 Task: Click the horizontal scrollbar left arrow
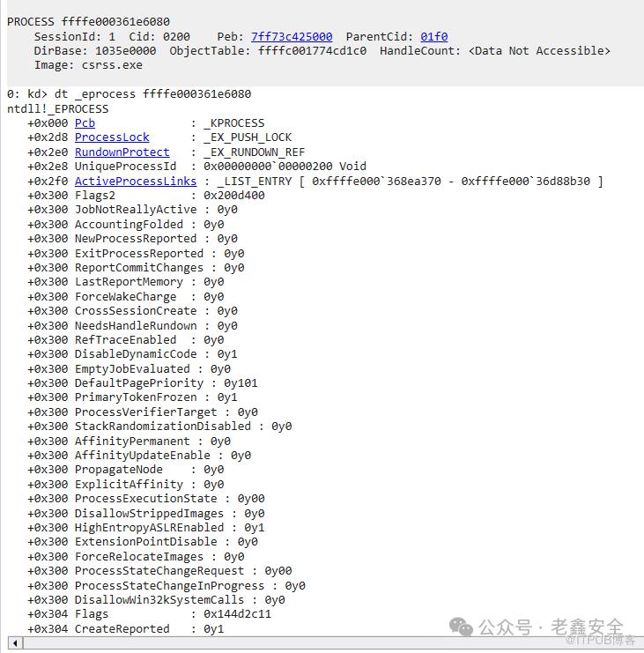point(15,643)
